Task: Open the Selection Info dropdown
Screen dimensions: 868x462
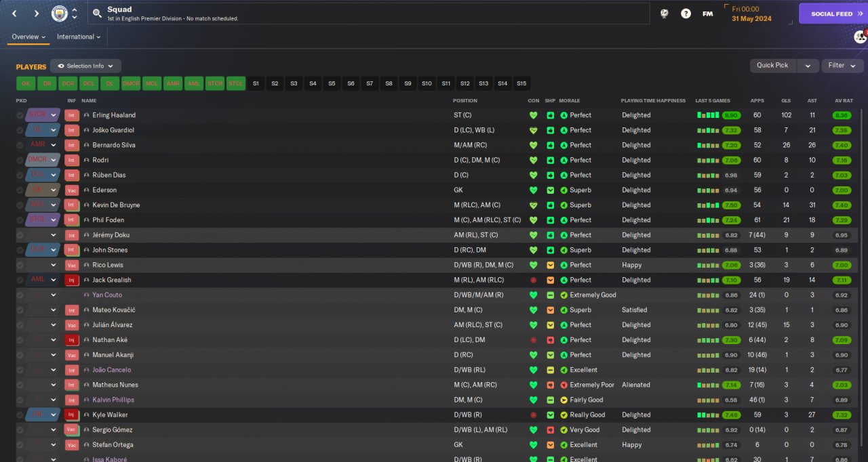Action: coord(85,66)
